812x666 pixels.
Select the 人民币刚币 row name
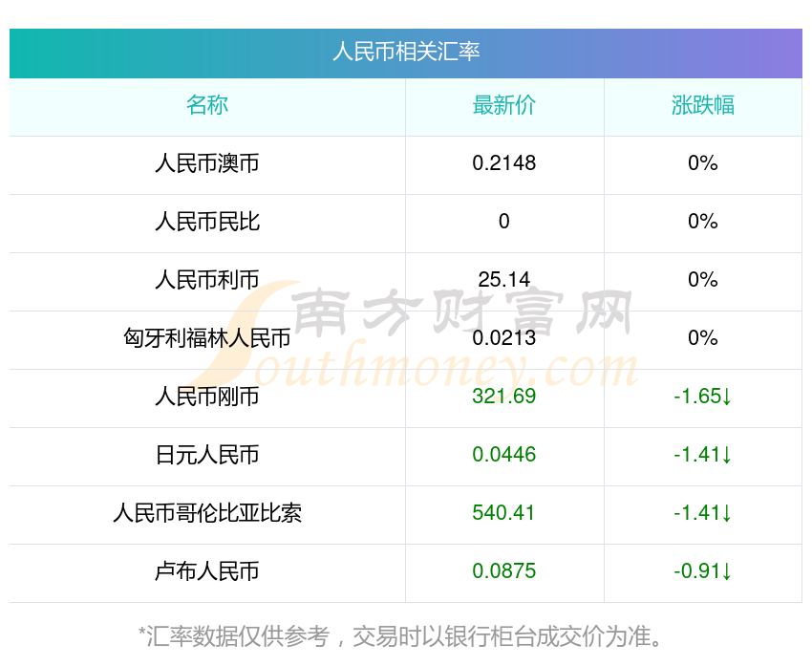tap(207, 397)
